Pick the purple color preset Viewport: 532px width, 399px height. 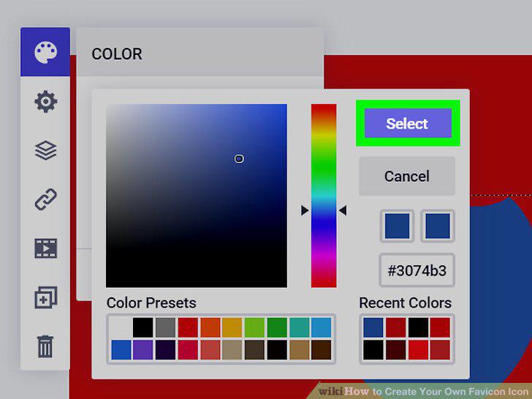pyautogui.click(x=142, y=350)
